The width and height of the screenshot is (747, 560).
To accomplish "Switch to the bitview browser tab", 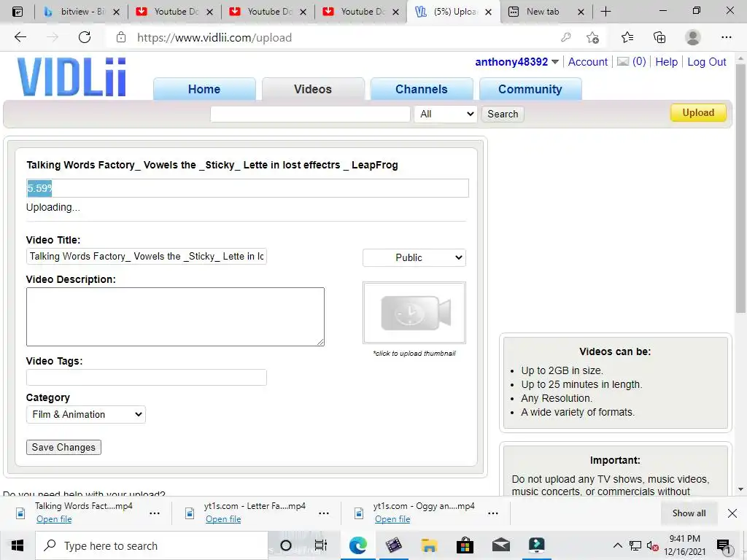I will point(82,12).
